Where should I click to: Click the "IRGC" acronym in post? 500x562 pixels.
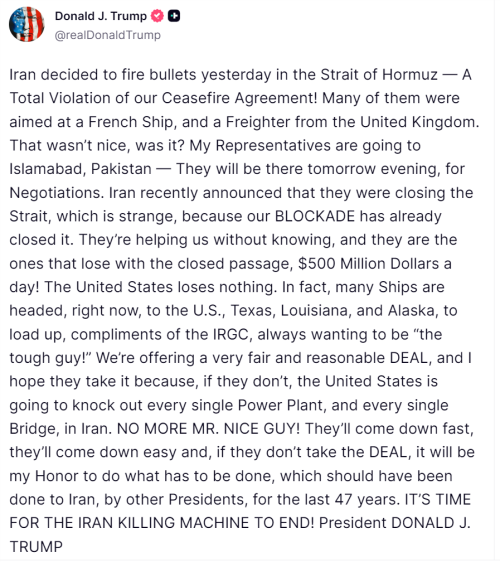point(231,334)
